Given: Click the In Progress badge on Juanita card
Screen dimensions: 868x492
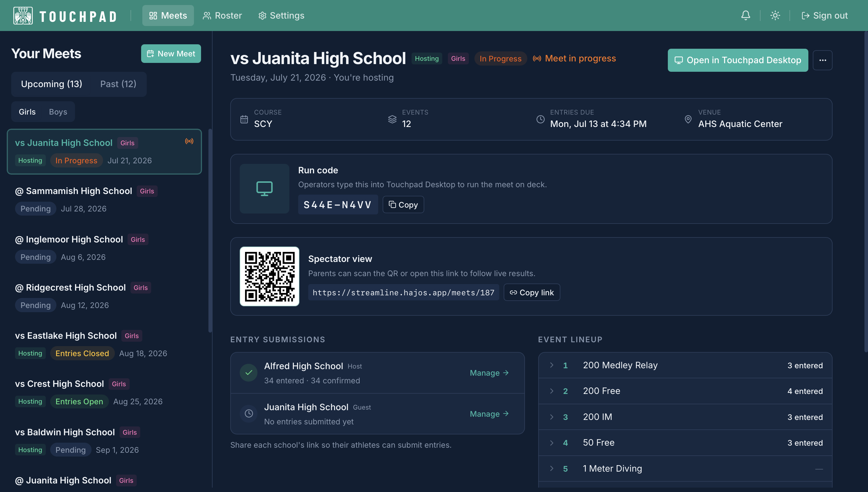Looking at the screenshot, I should [x=76, y=161].
